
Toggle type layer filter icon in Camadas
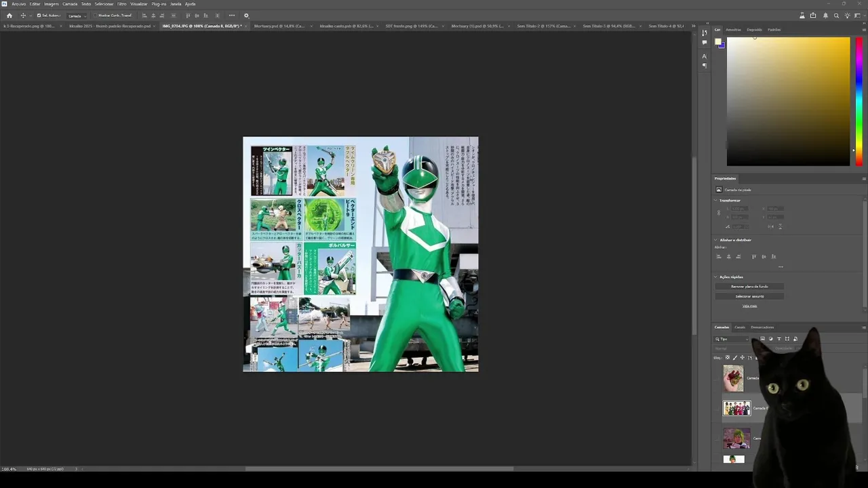pyautogui.click(x=778, y=339)
